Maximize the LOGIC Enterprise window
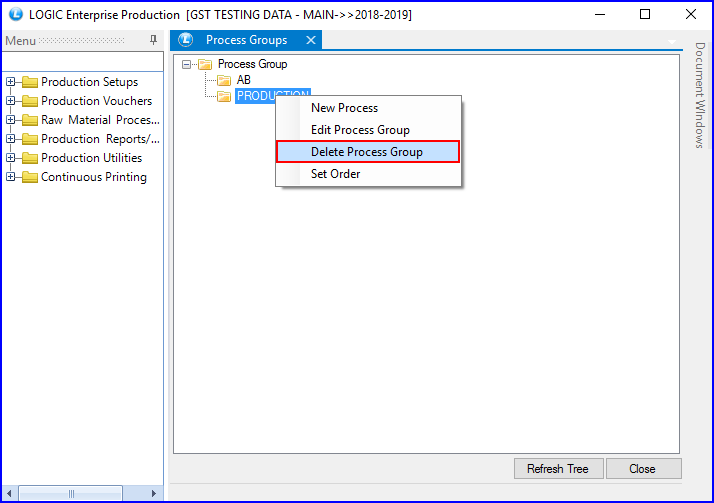The width and height of the screenshot is (714, 503). [645, 15]
